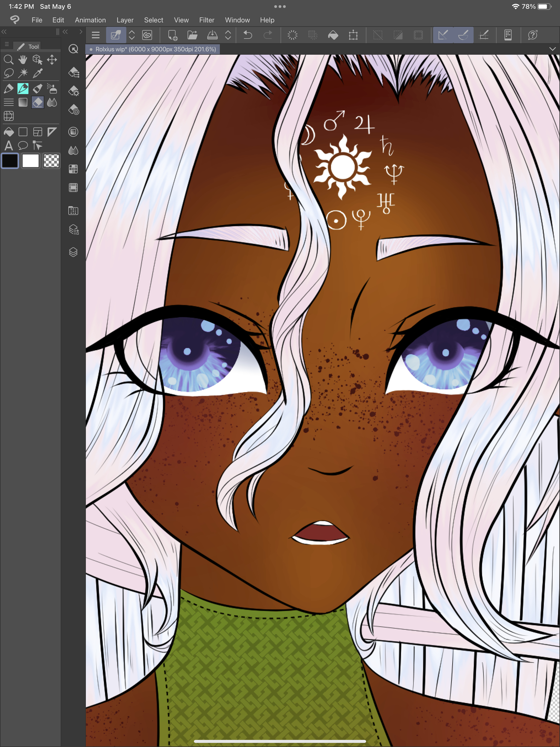The width and height of the screenshot is (560, 747).
Task: Toggle snap to grid button
Action: pyautogui.click(x=484, y=35)
